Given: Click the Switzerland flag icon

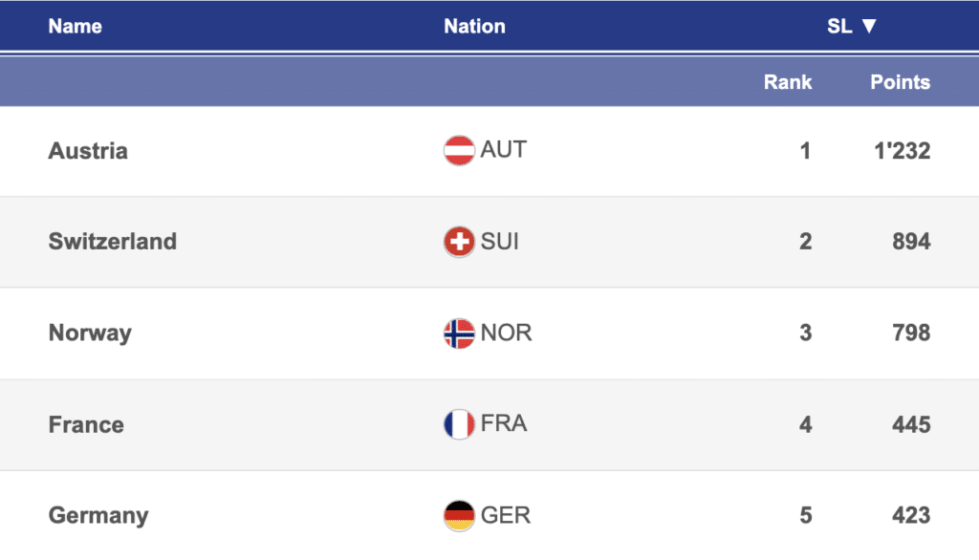Looking at the screenshot, I should (x=459, y=242).
